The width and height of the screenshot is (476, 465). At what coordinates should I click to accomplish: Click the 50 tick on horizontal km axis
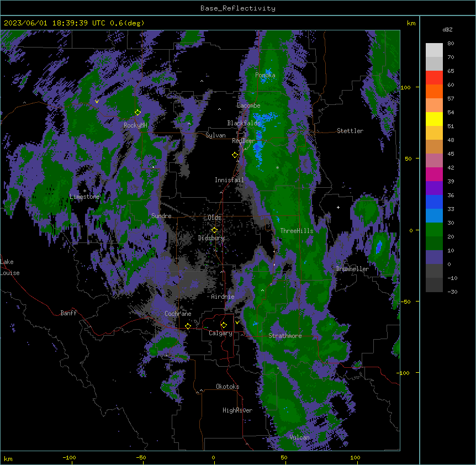tap(284, 457)
